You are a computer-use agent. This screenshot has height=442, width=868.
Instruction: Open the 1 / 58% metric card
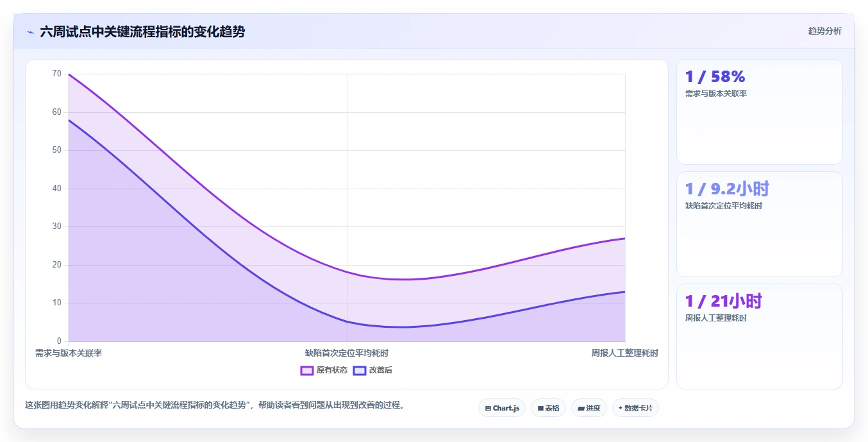(760, 112)
